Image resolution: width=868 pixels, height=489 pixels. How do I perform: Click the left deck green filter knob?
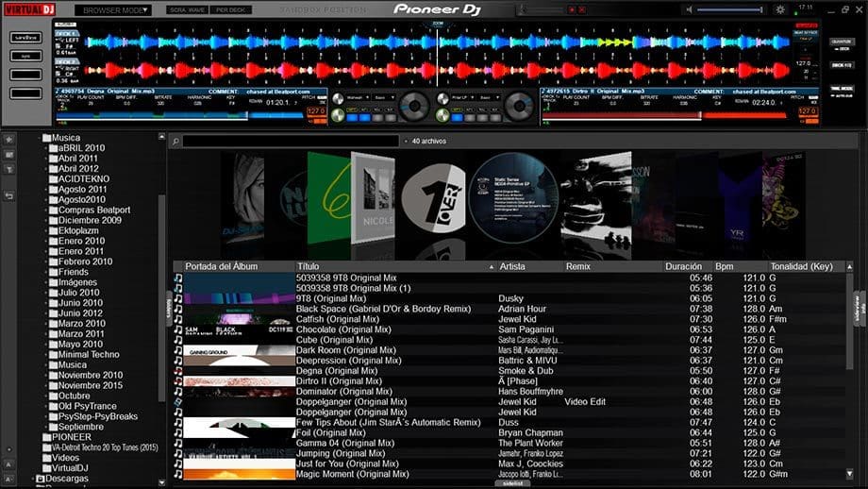338,115
